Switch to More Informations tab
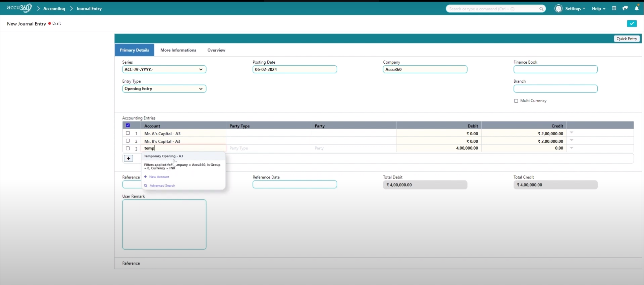Image resolution: width=644 pixels, height=285 pixels. pyautogui.click(x=178, y=50)
